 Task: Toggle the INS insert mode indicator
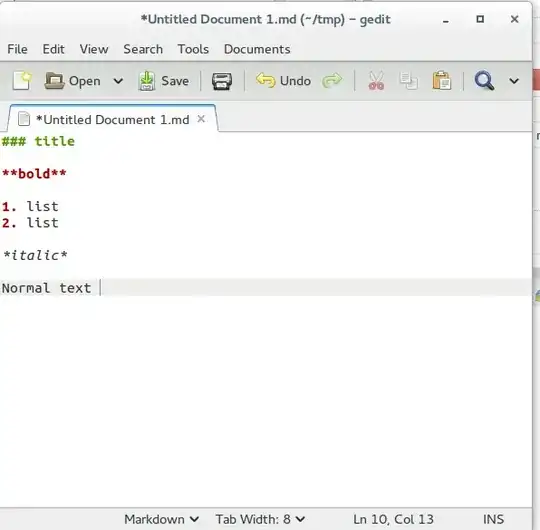pyautogui.click(x=493, y=519)
